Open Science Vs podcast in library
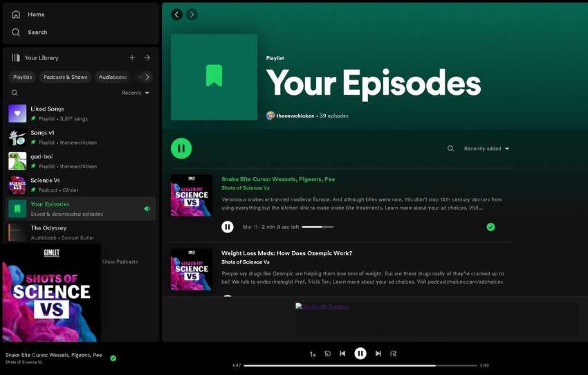The width and height of the screenshot is (588, 375). coord(81,185)
